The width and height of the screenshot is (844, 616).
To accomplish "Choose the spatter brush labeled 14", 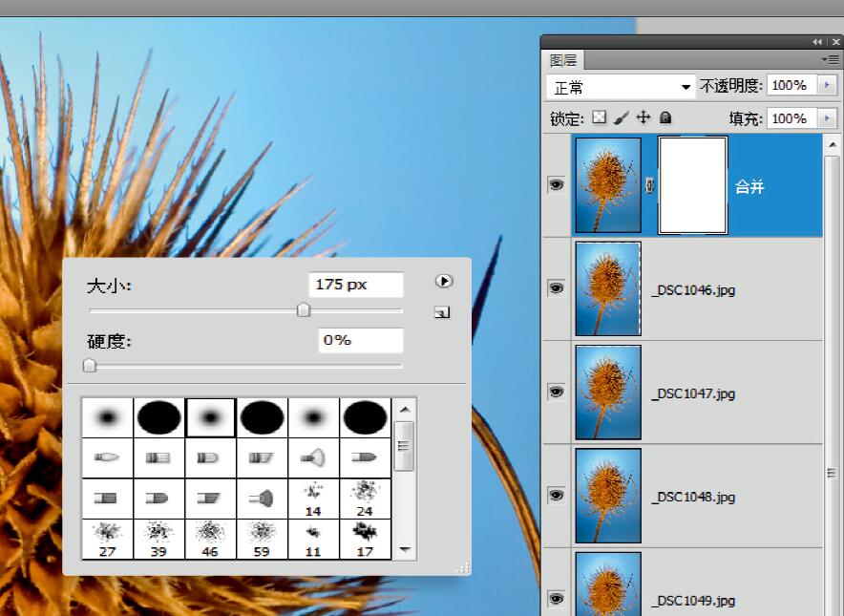I will 314,499.
